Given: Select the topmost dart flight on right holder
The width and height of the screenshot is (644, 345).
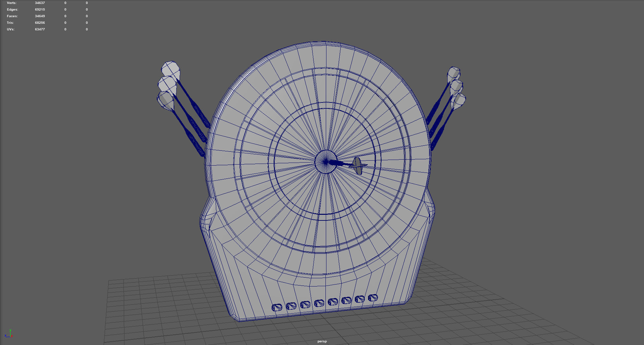Looking at the screenshot, I should click(x=454, y=75).
